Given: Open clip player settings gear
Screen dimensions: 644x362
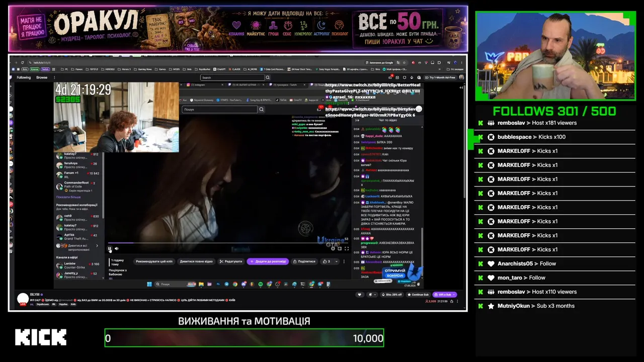Looking at the screenshot, I should [x=333, y=248].
